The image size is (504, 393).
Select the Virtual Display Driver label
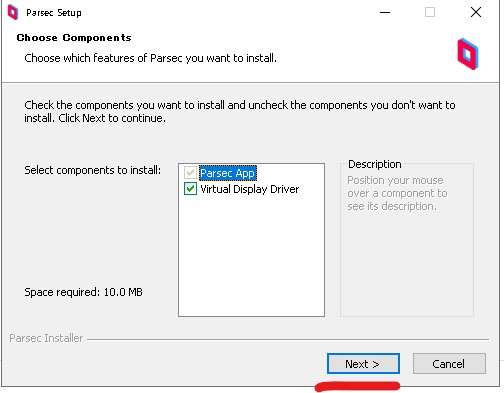tap(250, 189)
